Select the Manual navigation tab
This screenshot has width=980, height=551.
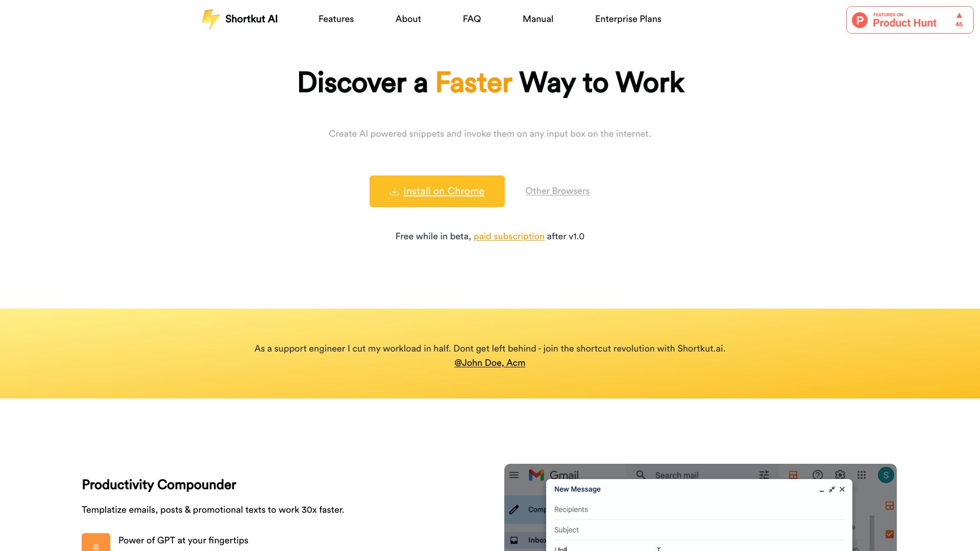(538, 19)
